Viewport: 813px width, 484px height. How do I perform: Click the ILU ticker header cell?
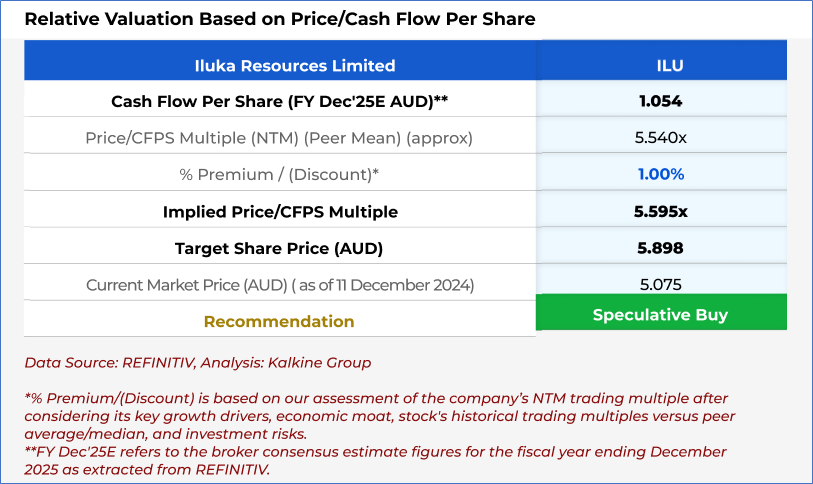[x=660, y=66]
